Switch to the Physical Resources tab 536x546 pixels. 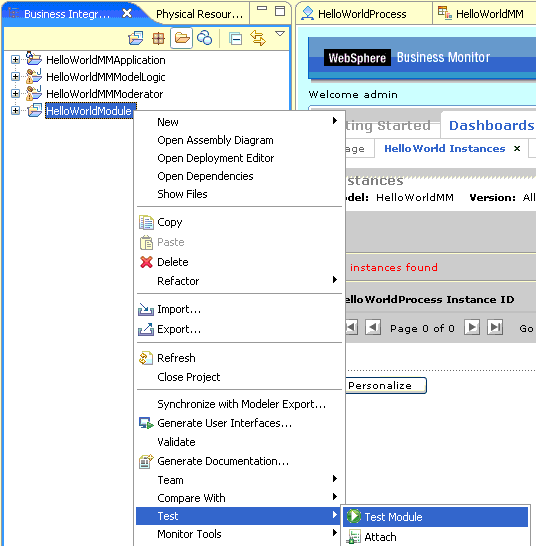(x=200, y=14)
